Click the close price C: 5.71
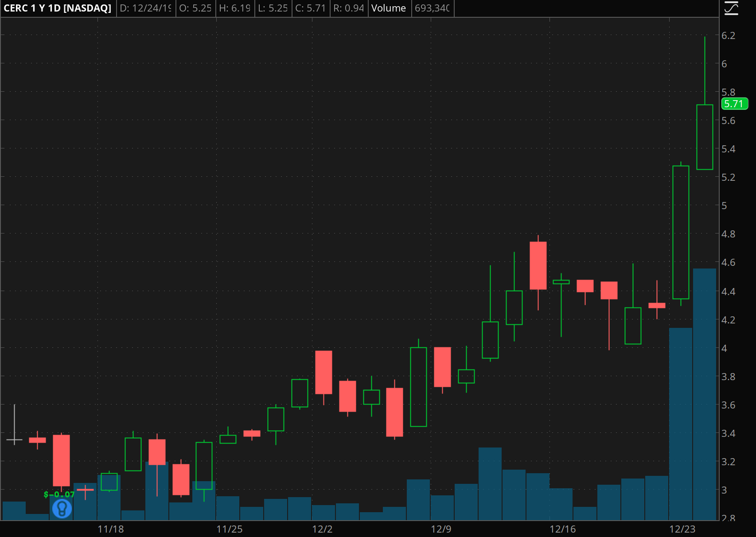The width and height of the screenshot is (756, 537). click(311, 8)
